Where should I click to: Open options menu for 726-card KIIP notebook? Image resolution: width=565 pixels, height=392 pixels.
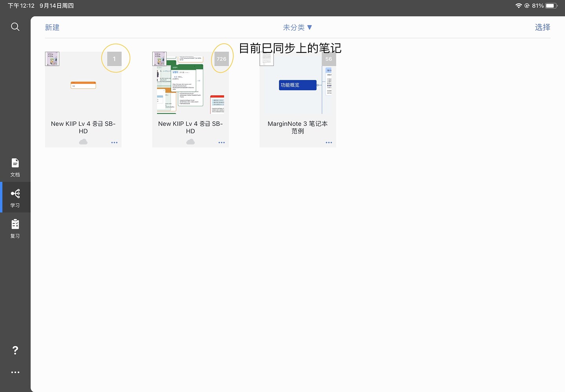pyautogui.click(x=222, y=143)
